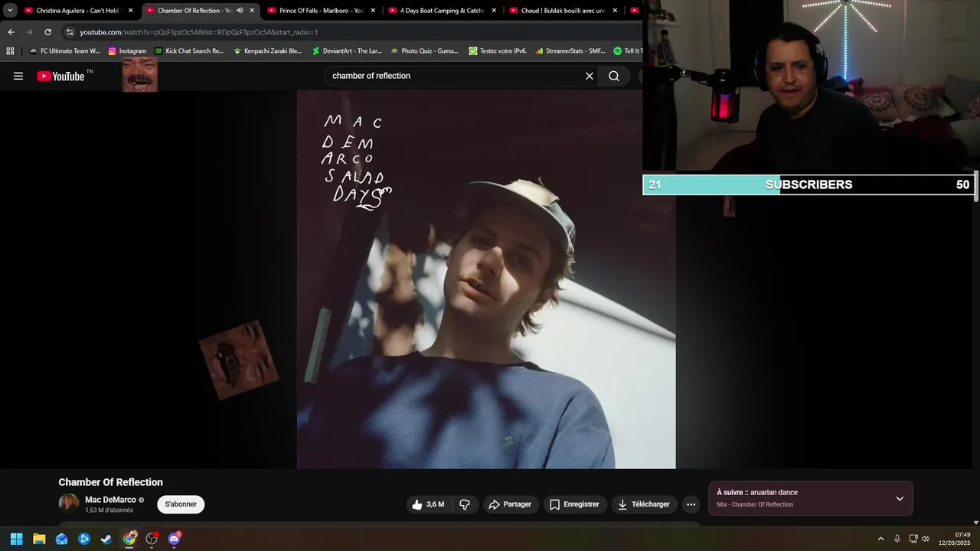
Task: Close the Christina Aguilera tab
Action: [x=130, y=11]
